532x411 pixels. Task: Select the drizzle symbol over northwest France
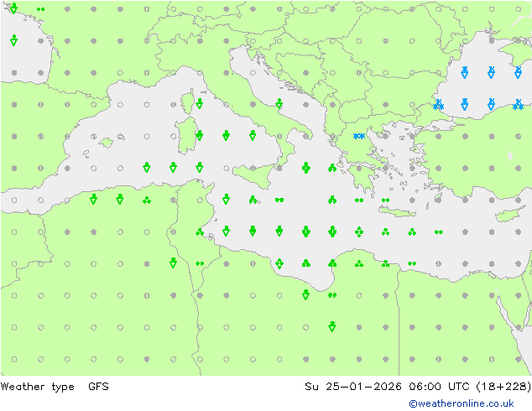[41, 9]
